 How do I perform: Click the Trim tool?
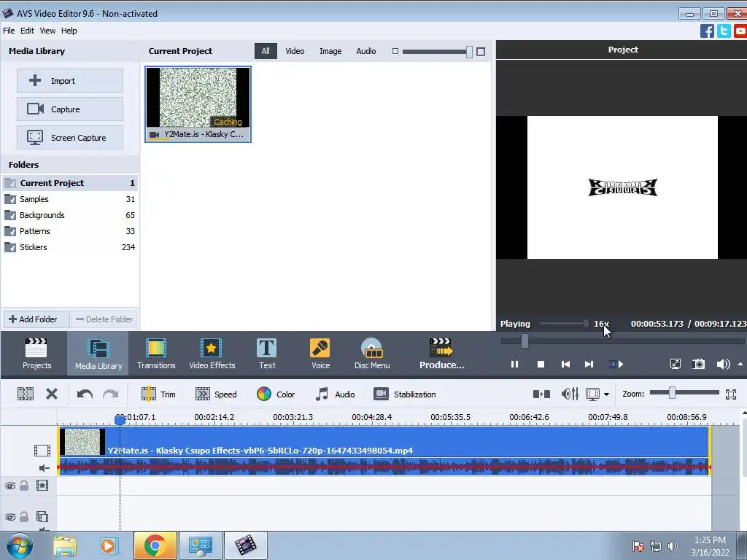tap(158, 394)
